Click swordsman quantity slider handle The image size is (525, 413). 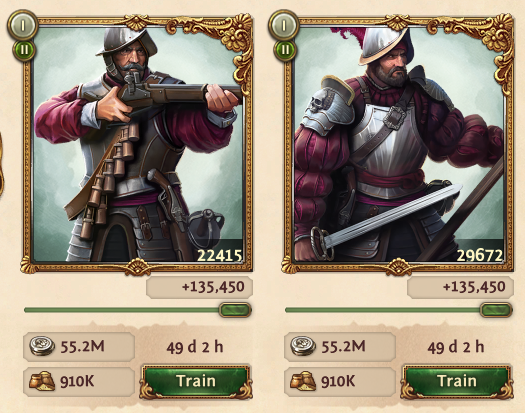point(496,310)
